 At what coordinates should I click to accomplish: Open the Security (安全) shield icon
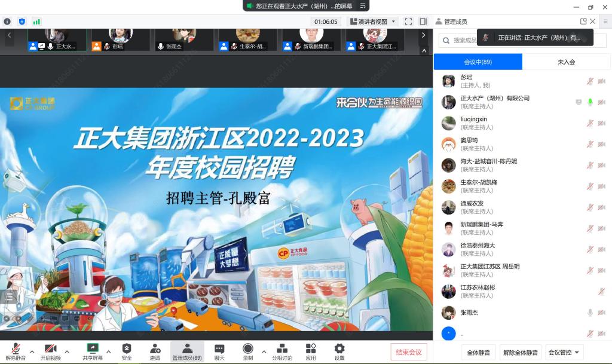tap(126, 351)
